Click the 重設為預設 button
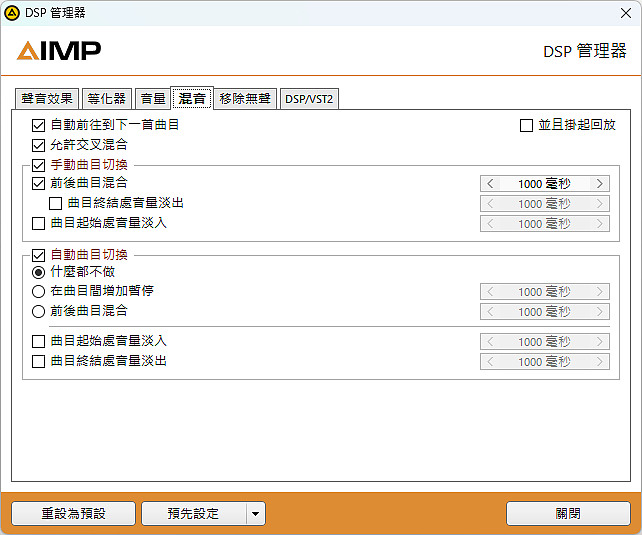This screenshot has height=535, width=642. pyautogui.click(x=73, y=513)
